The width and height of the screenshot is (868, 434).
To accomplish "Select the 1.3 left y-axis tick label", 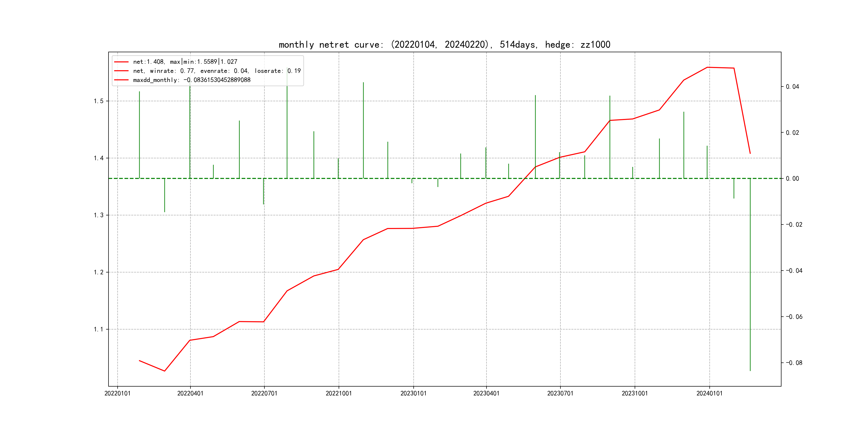I will click(99, 215).
